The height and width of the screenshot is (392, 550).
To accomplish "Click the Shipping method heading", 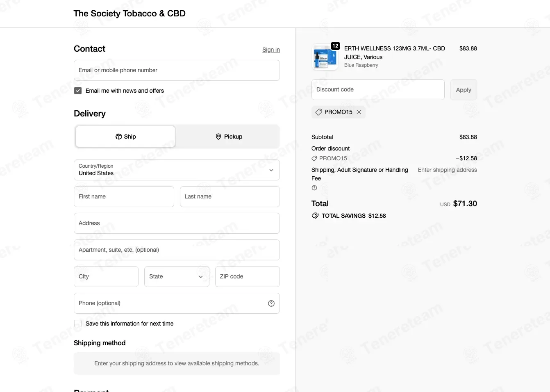I will [x=100, y=343].
